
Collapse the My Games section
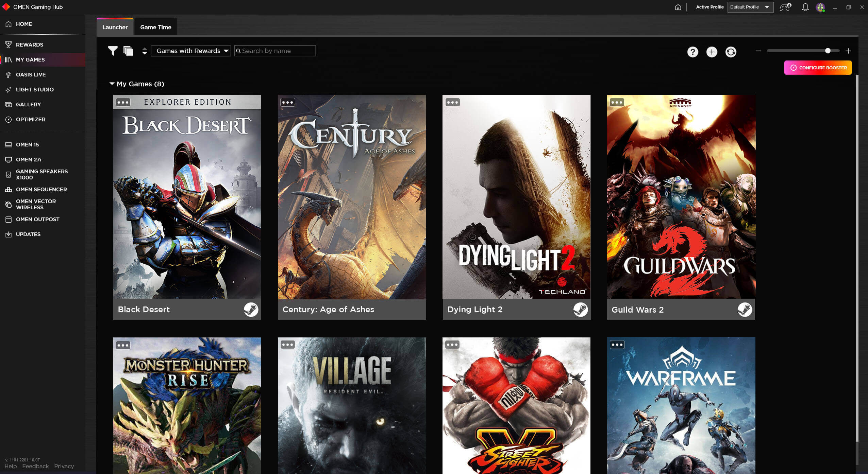pyautogui.click(x=112, y=84)
